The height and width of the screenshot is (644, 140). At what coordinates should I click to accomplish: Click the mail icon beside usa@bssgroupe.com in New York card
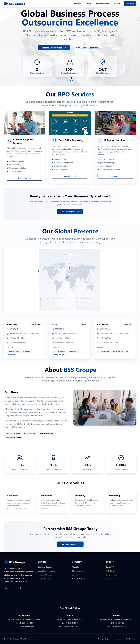pyautogui.click(x=7, y=342)
